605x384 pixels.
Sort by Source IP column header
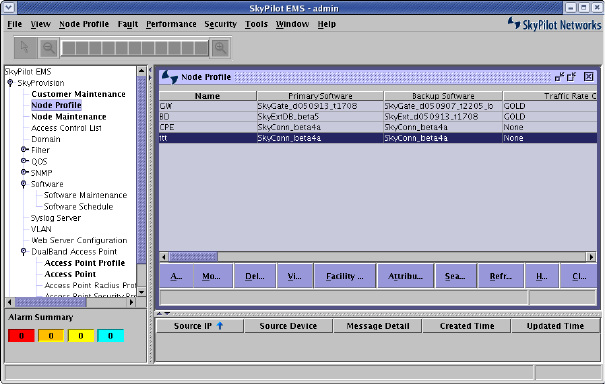pyautogui.click(x=199, y=326)
